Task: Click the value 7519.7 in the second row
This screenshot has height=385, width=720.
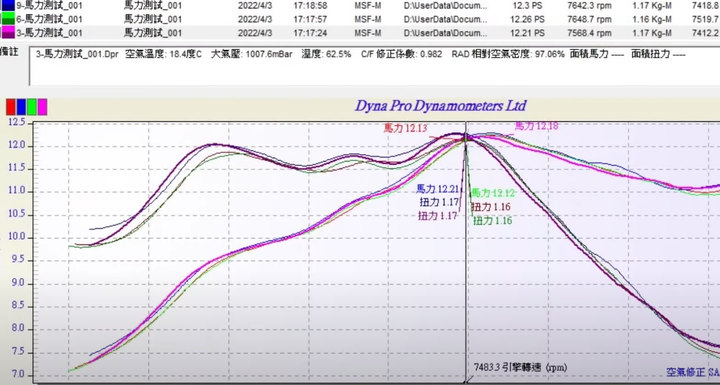Action: [706, 19]
